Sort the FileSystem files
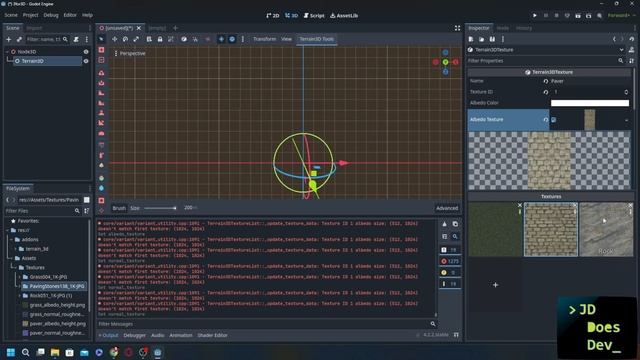The image size is (640, 360). point(87,211)
